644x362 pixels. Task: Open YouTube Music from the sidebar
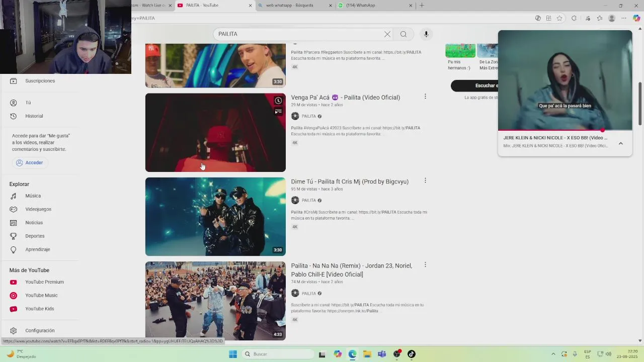pos(41,296)
